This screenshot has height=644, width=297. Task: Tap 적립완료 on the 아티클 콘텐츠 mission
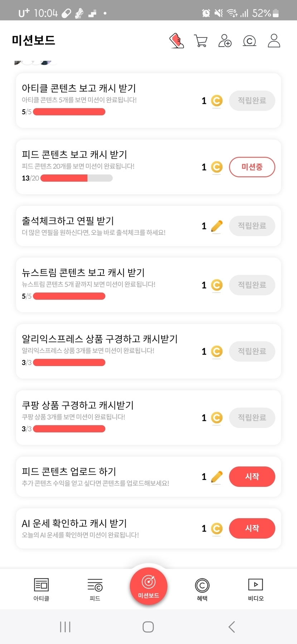click(x=252, y=101)
